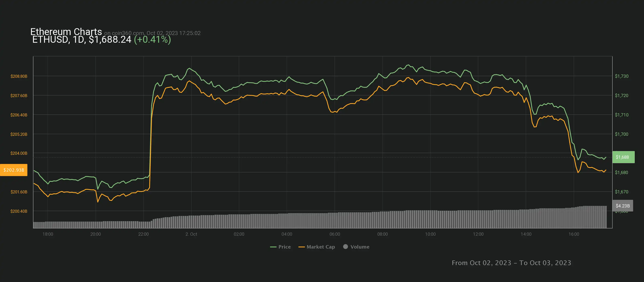Click the green $1,688 price tag
The image size is (644, 282).
tap(623, 157)
